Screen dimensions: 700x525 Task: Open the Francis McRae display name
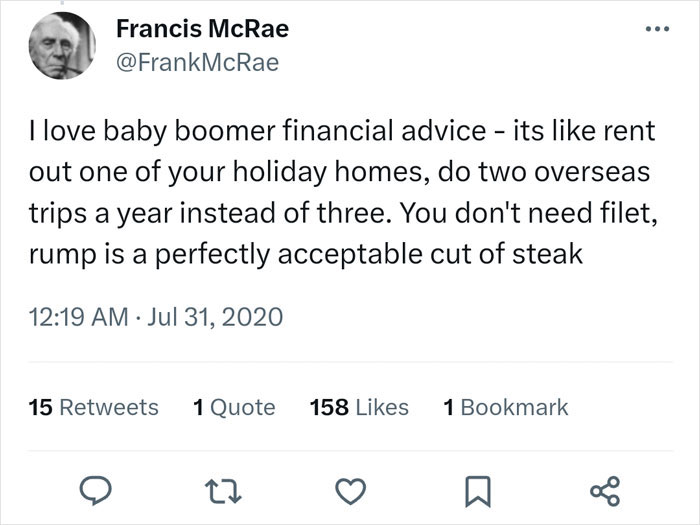(203, 29)
